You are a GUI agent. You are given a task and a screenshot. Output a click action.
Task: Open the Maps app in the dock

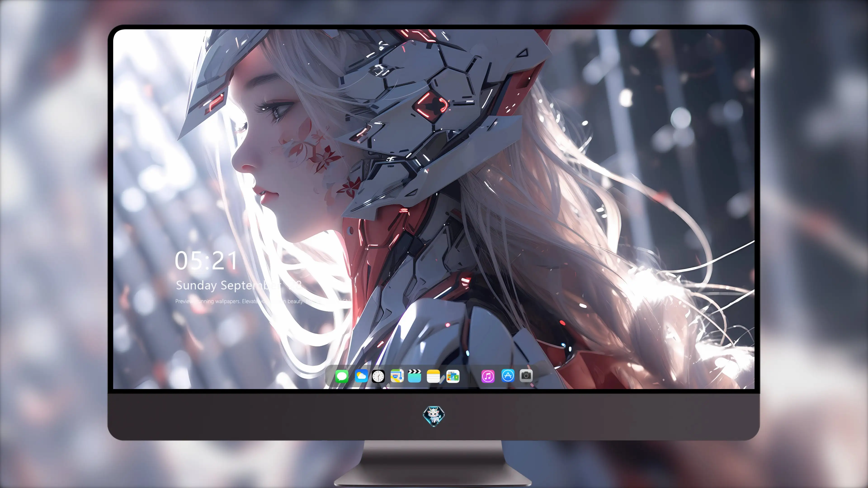[x=397, y=376]
